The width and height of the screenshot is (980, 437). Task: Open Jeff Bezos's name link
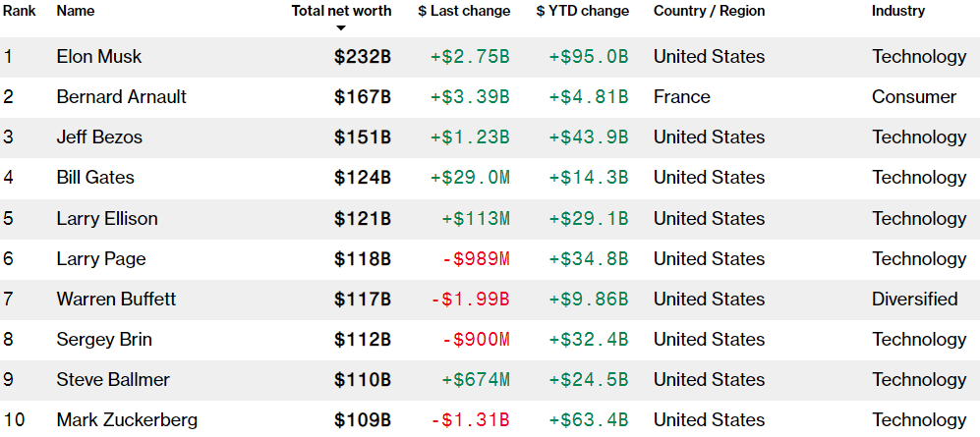click(99, 137)
